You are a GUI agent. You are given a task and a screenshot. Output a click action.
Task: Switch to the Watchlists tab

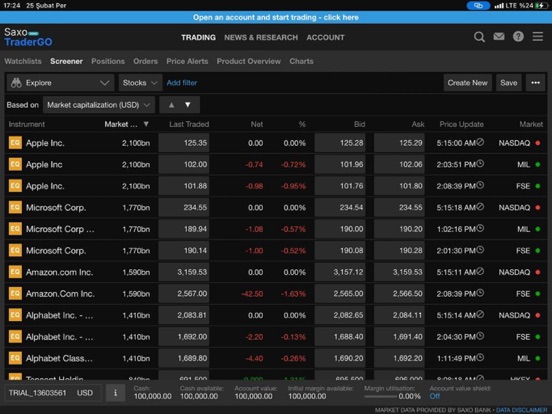(23, 61)
